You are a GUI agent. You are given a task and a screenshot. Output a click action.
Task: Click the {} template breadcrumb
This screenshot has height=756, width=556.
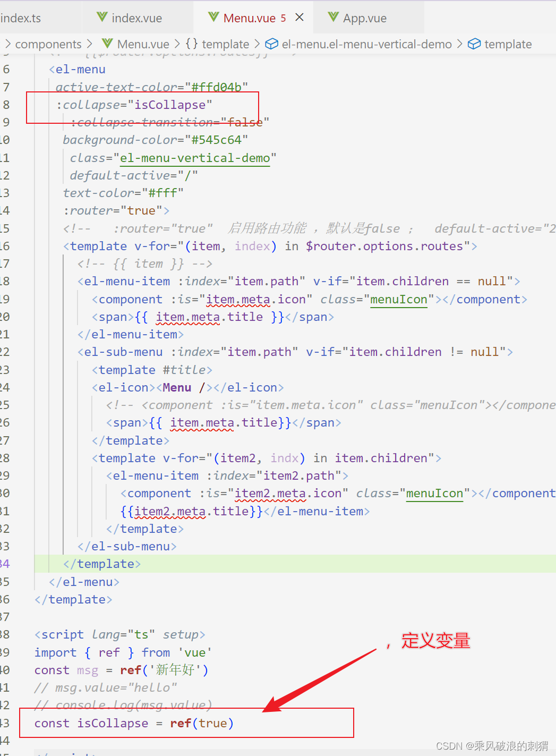pos(217,44)
